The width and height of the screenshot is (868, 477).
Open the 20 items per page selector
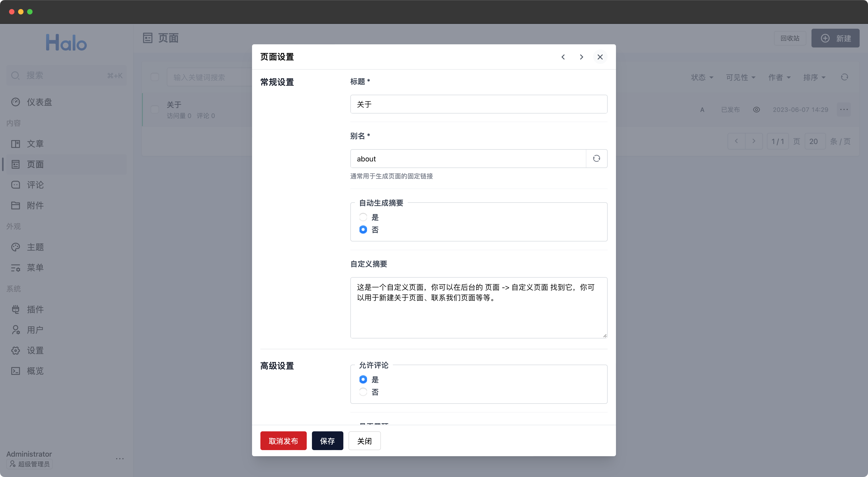pos(815,141)
